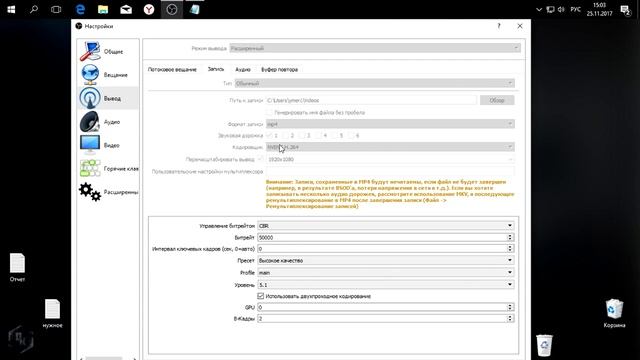Toggle the Перемасштабировать вывод checkbox
Image resolution: width=640 pixels, height=360 pixels.
[x=260, y=159]
